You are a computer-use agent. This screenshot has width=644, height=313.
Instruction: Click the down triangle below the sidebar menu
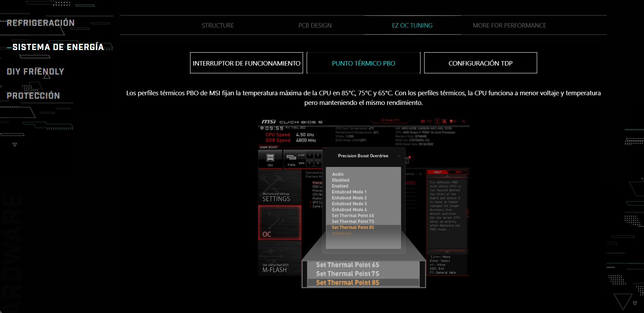tap(15, 145)
